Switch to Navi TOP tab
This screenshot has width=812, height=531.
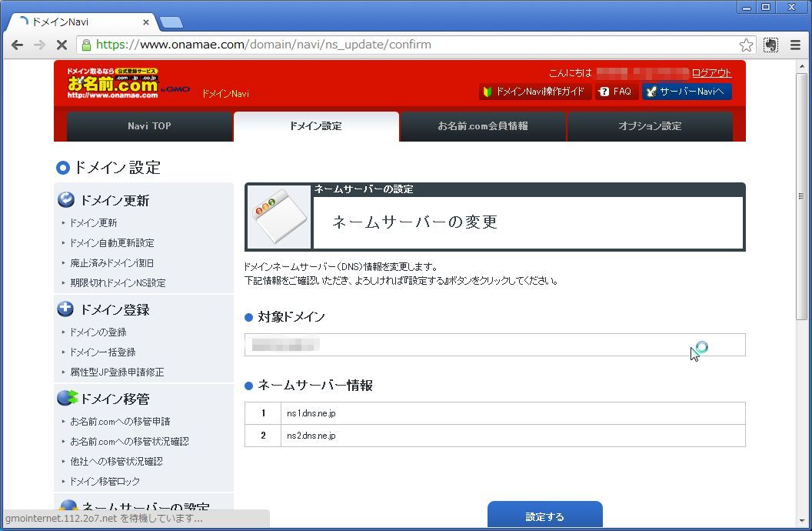[149, 126]
